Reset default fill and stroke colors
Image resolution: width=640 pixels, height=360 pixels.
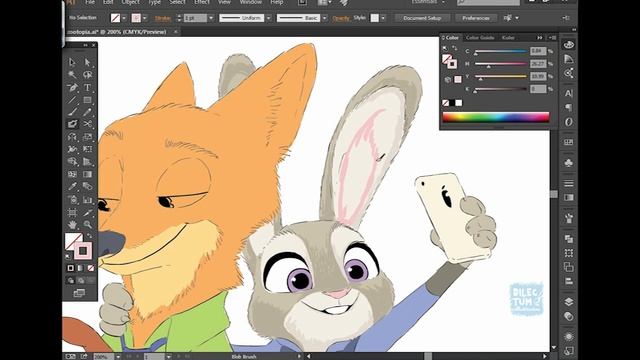tap(68, 256)
